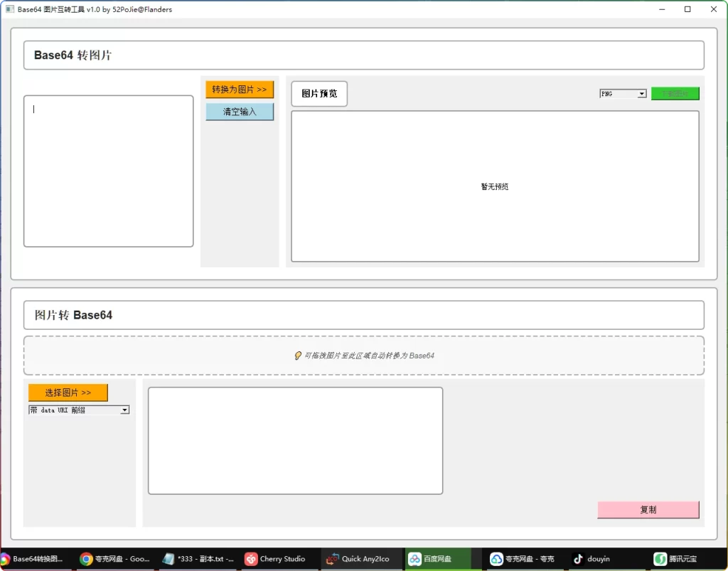
Task: Select the '图片预览' label area
Action: click(x=318, y=93)
